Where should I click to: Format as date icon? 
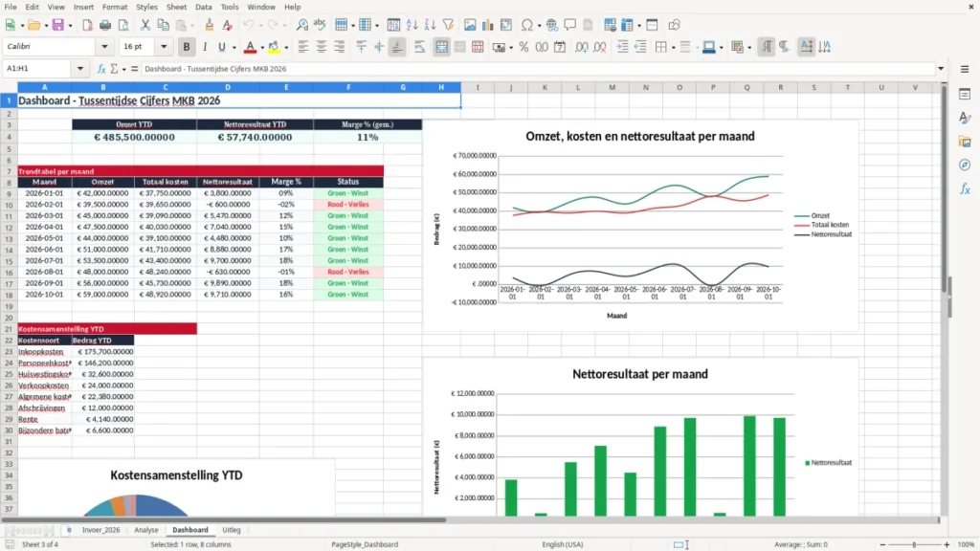point(560,47)
